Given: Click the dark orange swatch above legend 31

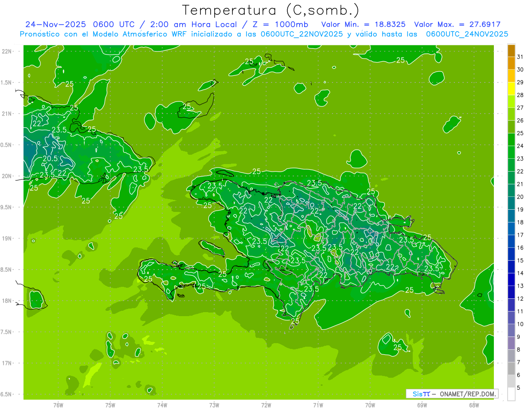Looking at the screenshot, I should click(511, 51).
